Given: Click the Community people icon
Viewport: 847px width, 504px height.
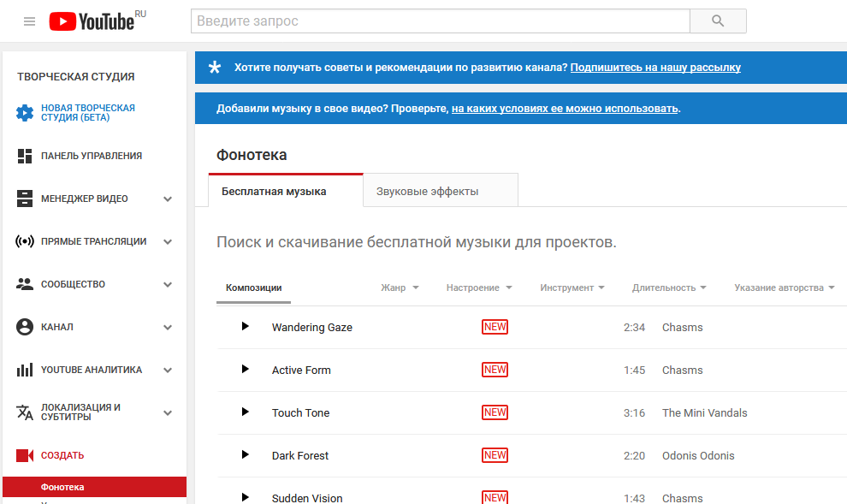Looking at the screenshot, I should point(25,284).
